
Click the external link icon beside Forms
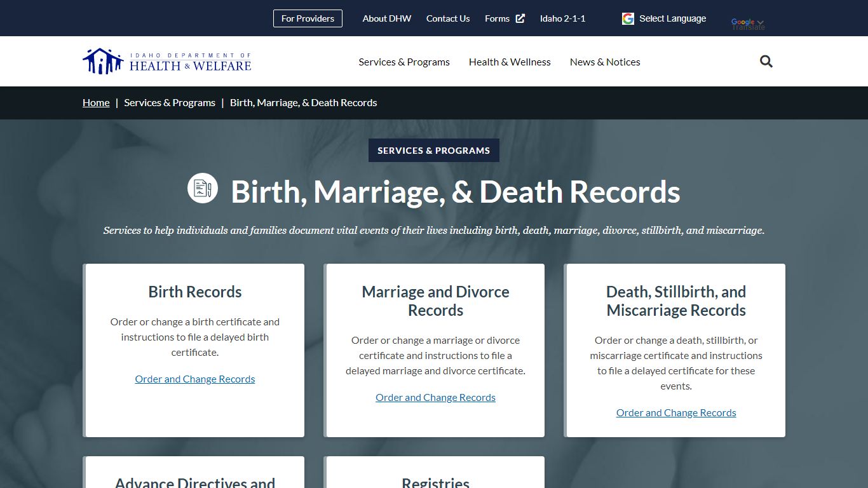(x=520, y=18)
